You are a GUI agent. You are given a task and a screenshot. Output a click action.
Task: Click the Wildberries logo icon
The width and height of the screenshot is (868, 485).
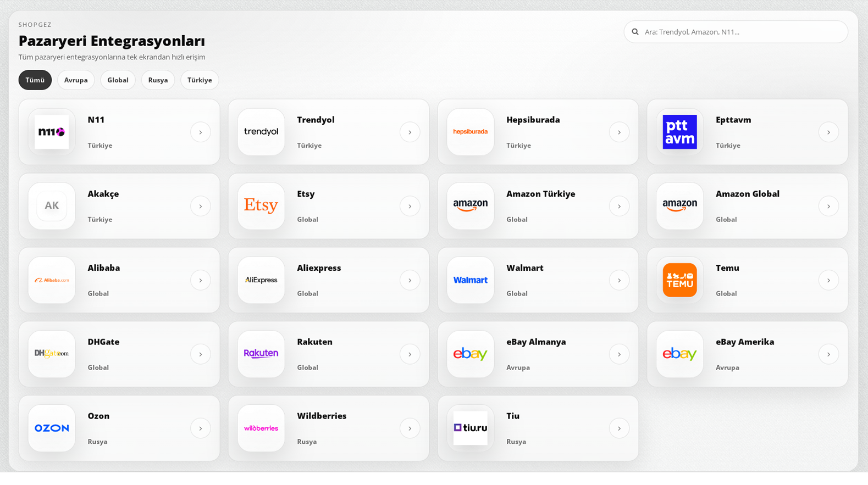[x=261, y=428]
